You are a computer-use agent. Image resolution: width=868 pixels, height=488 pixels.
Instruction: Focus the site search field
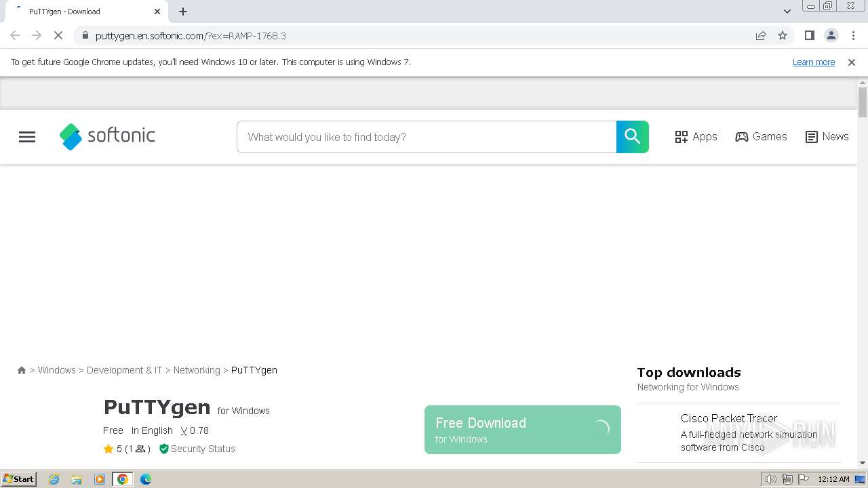(427, 137)
